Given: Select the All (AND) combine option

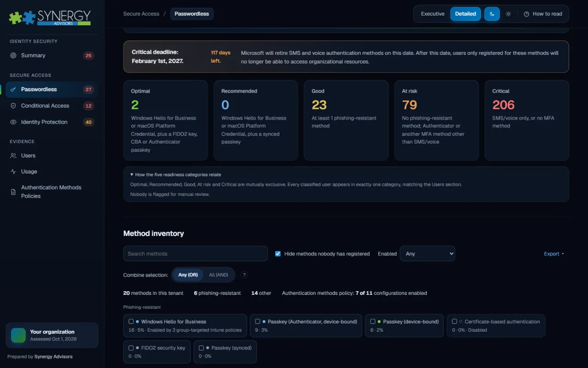Looking at the screenshot, I should 219,275.
